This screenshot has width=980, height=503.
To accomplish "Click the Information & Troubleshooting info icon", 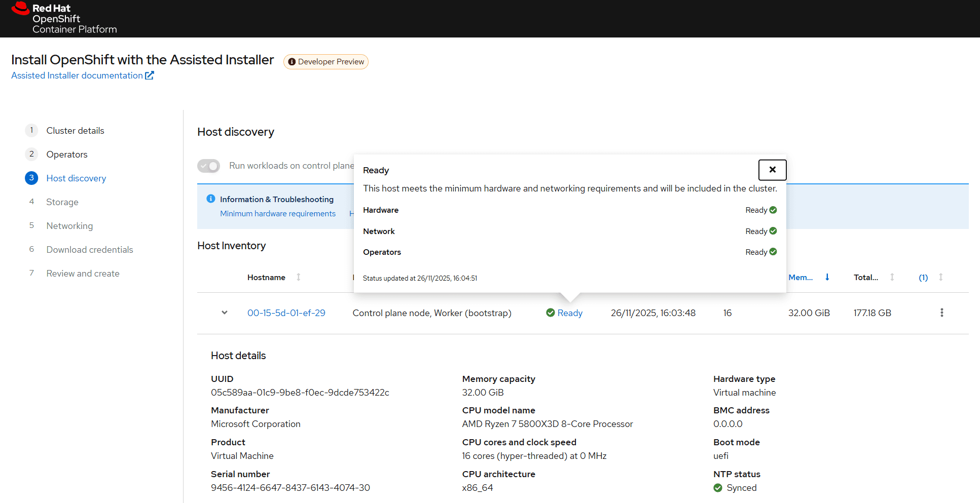I will pyautogui.click(x=211, y=199).
